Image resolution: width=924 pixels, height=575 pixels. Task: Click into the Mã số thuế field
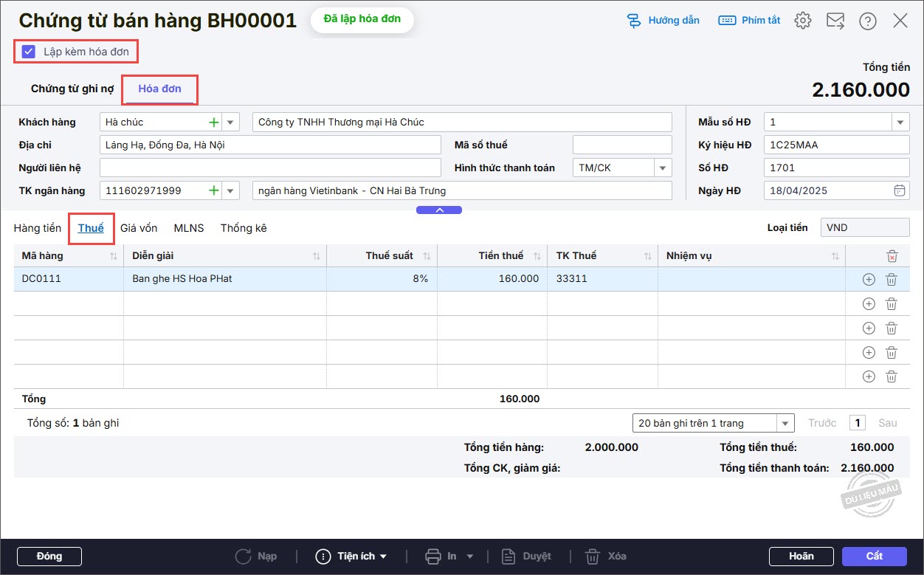point(622,145)
